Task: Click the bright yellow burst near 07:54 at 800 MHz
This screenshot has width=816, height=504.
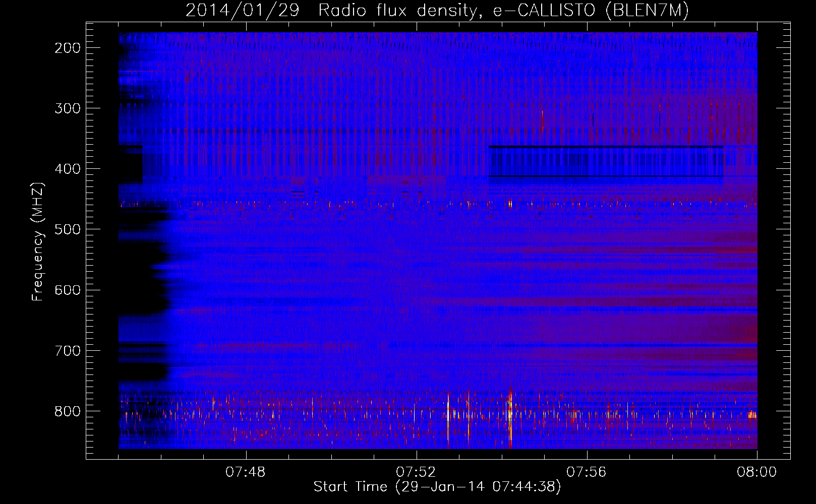Action: [510, 417]
